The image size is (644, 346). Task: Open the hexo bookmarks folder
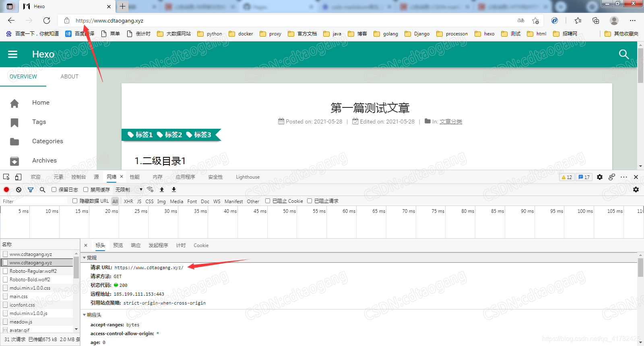point(485,34)
